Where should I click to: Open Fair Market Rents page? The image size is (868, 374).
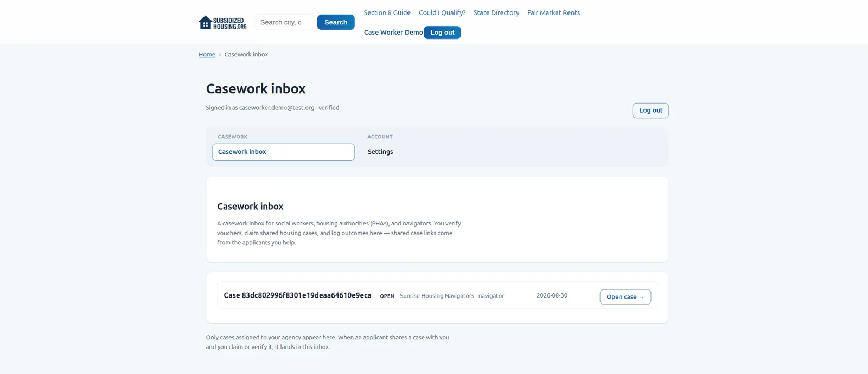[x=553, y=12]
